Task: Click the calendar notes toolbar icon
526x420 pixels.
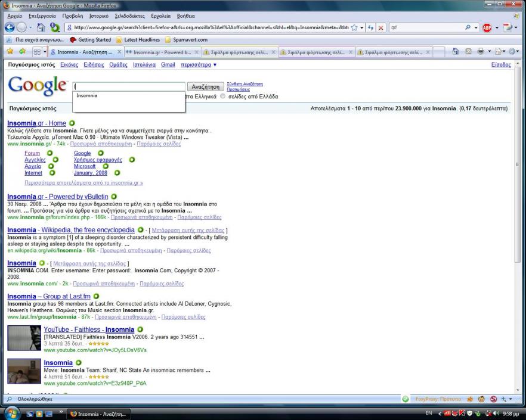Action: [507, 28]
